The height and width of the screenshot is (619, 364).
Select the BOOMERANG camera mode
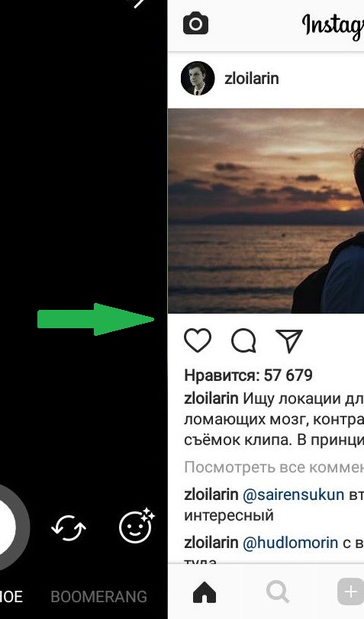[x=98, y=597]
